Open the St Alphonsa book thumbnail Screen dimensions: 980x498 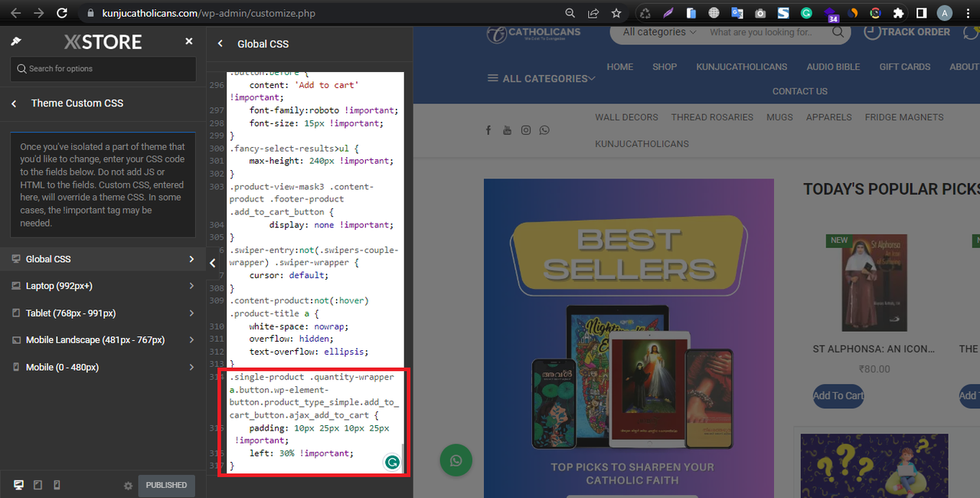[874, 283]
